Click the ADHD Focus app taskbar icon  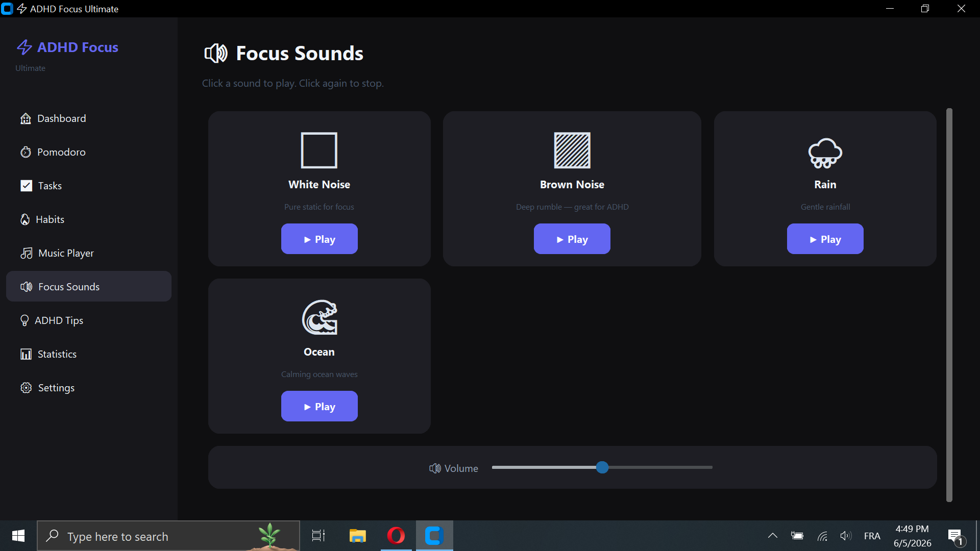[x=434, y=536]
